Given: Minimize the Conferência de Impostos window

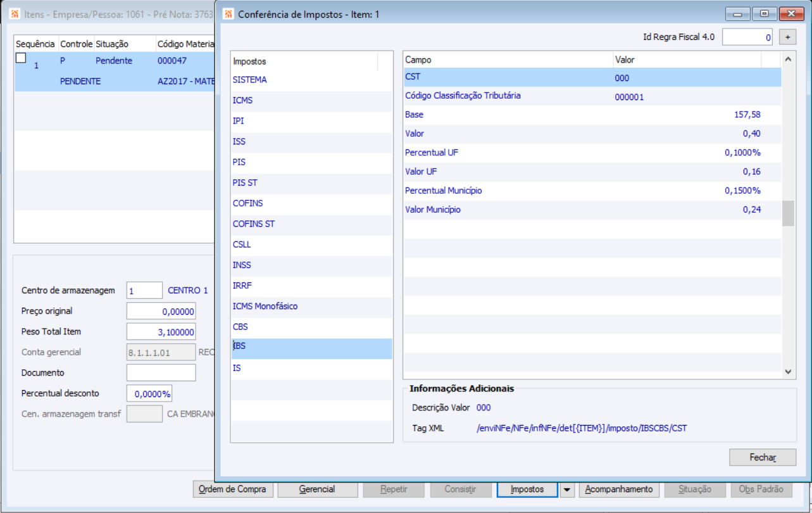Looking at the screenshot, I should tap(738, 13).
